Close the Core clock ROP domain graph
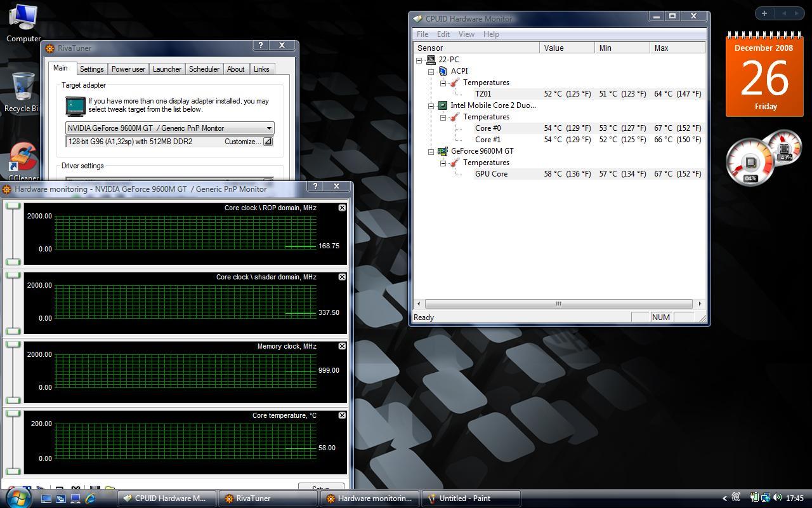The width and height of the screenshot is (812, 508). pyautogui.click(x=342, y=208)
